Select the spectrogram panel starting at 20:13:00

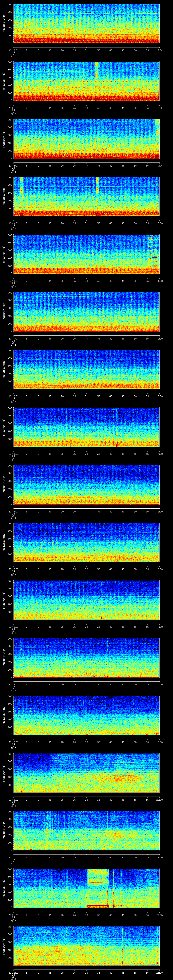coord(87,427)
